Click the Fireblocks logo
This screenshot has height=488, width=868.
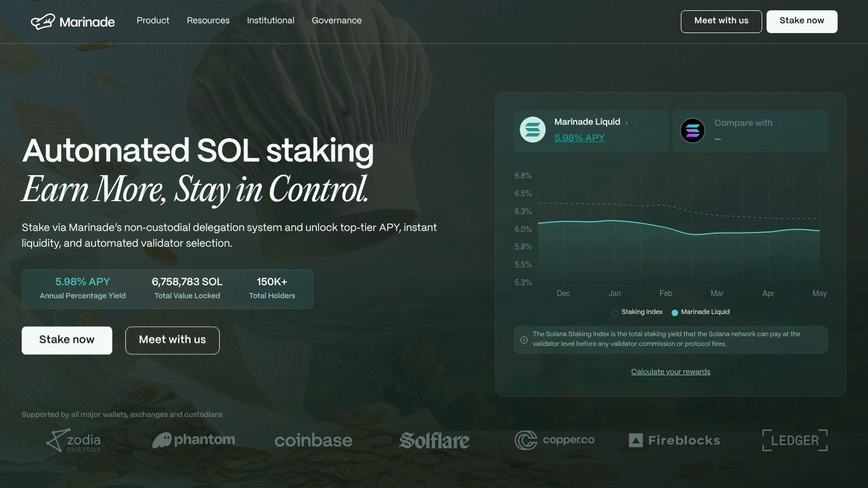(x=674, y=440)
